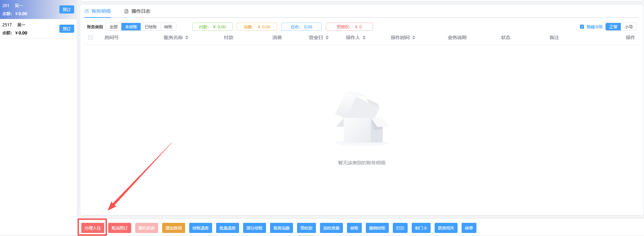Toggle the 隐藏冲账 checkbox
This screenshot has width=644, height=236.
point(582,27)
